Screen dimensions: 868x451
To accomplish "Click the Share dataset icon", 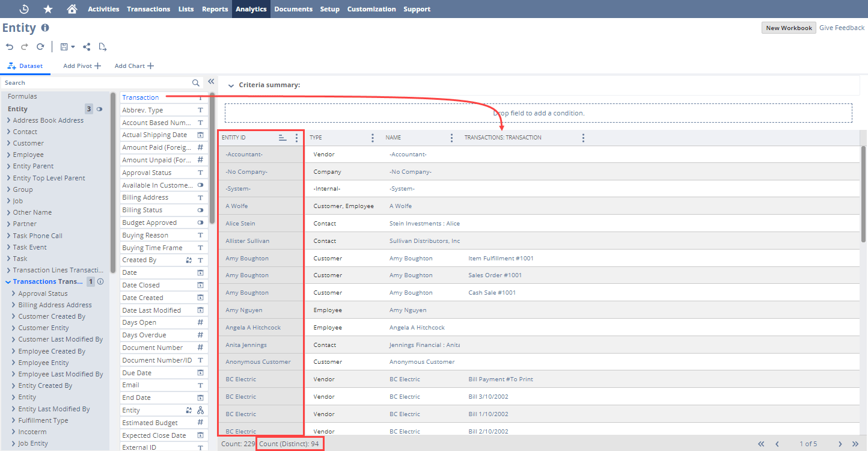I will point(87,46).
